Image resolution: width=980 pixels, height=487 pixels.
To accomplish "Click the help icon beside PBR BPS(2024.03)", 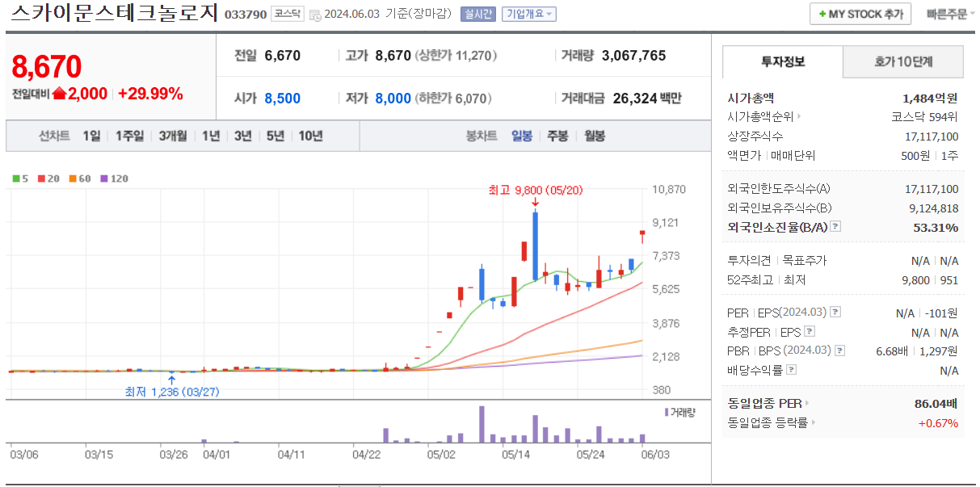I will point(840,351).
